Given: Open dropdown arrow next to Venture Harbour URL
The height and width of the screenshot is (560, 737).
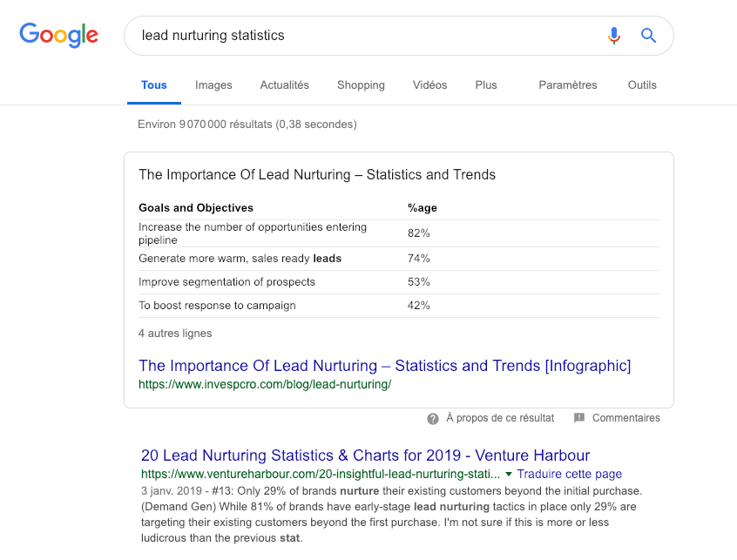Looking at the screenshot, I should coord(508,475).
